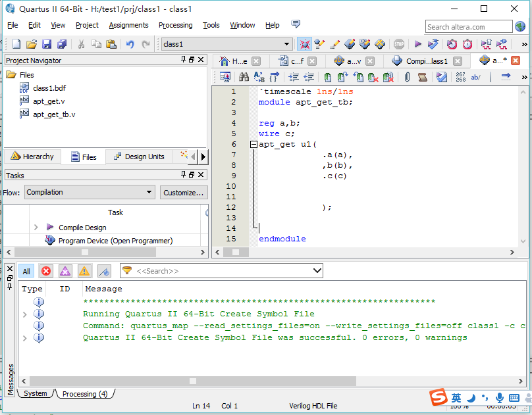Pin the Tasks panel
This screenshot has height=415, width=532.
pyautogui.click(x=184, y=174)
